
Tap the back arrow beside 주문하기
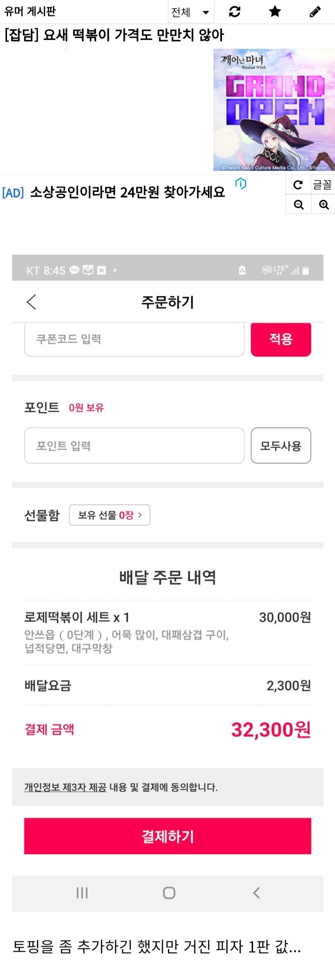coord(32,302)
